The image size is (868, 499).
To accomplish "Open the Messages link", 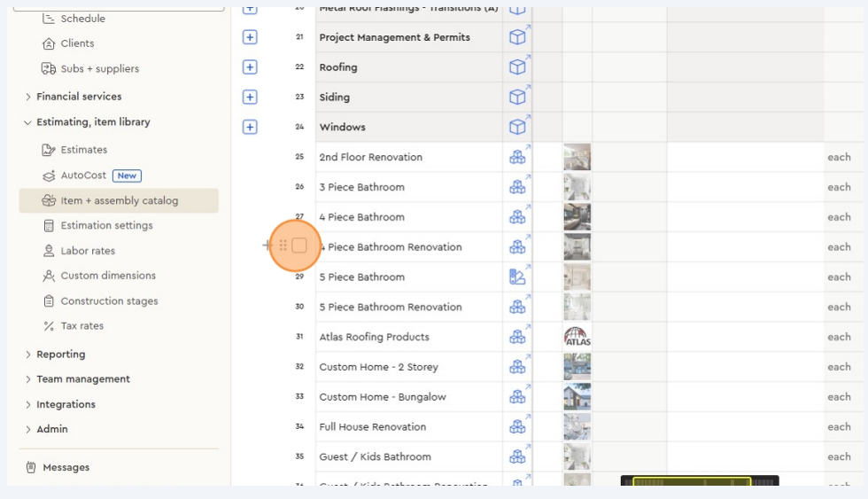I will click(66, 467).
